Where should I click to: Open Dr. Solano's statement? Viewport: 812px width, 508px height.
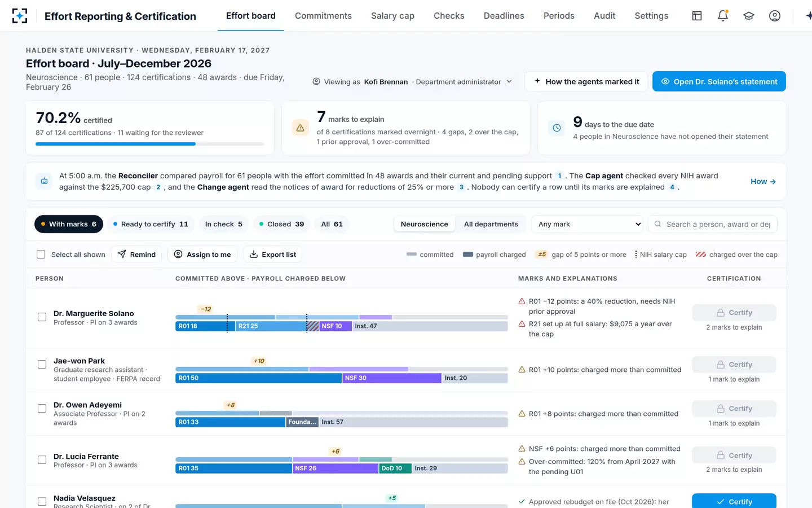[x=719, y=81]
